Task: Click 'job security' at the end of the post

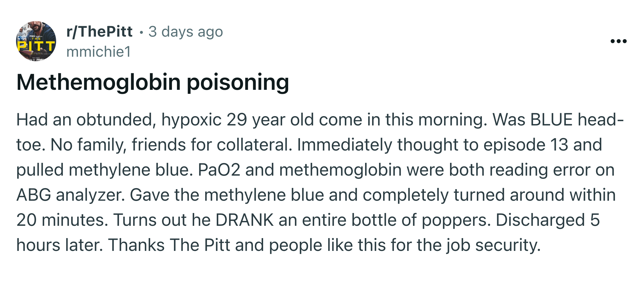Action: [493, 245]
